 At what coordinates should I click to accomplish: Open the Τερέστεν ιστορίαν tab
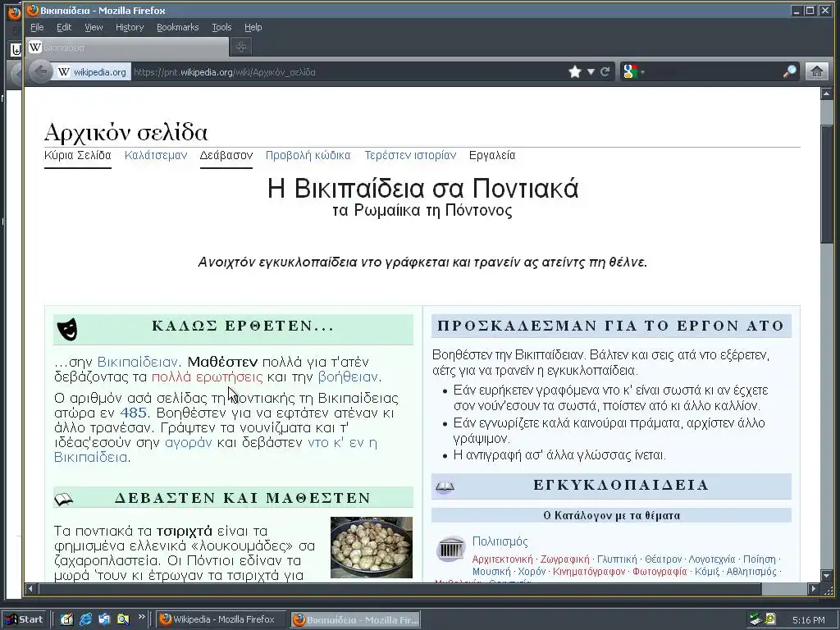[x=410, y=155]
